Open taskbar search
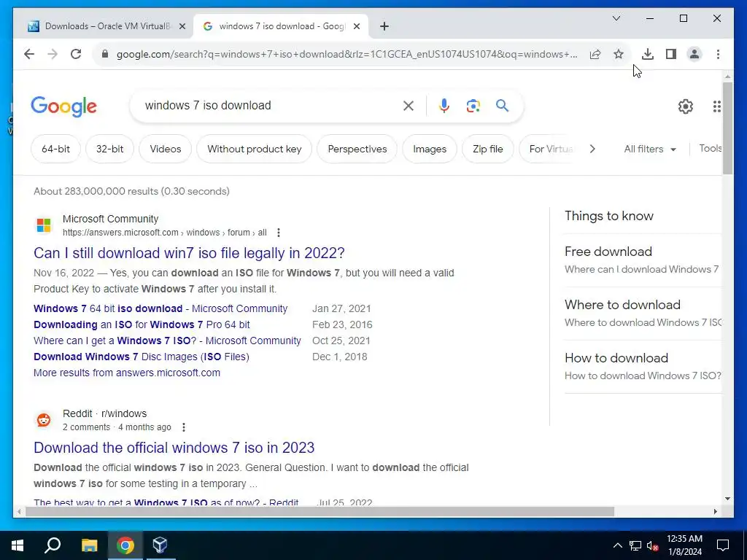The height and width of the screenshot is (560, 747). tap(53, 545)
